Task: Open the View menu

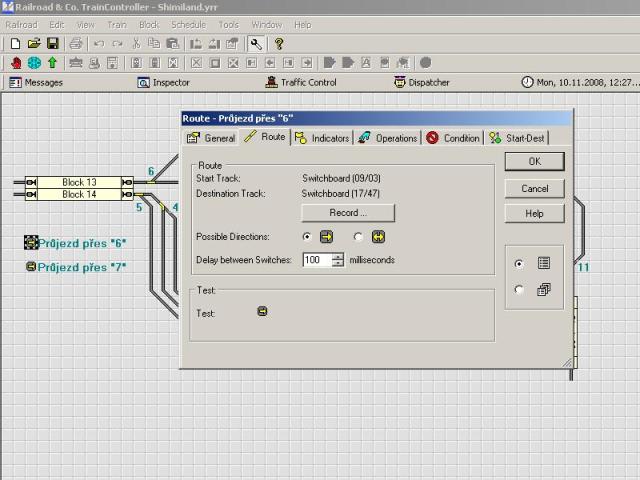Action: pyautogui.click(x=86, y=25)
